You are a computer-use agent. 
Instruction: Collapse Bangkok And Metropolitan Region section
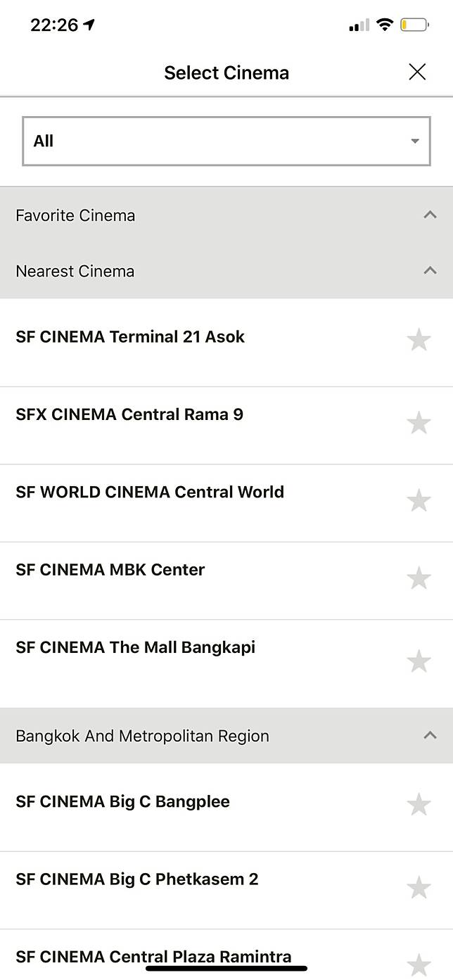(430, 736)
